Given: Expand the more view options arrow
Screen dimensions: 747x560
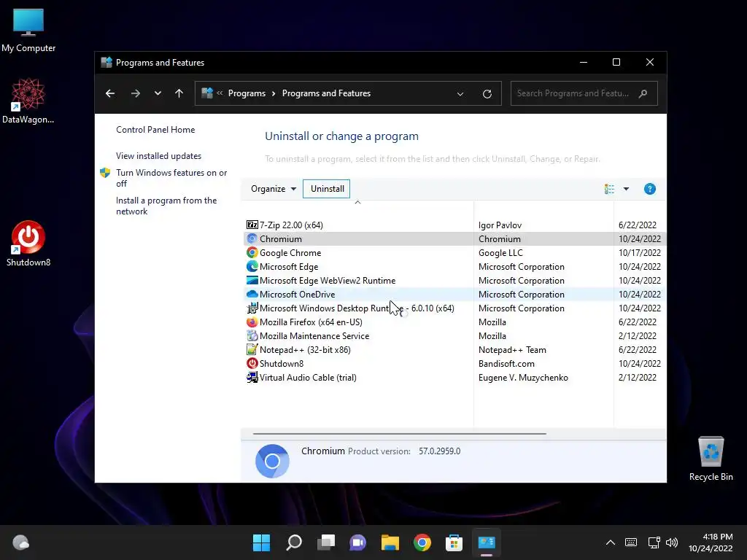Looking at the screenshot, I should pos(626,189).
